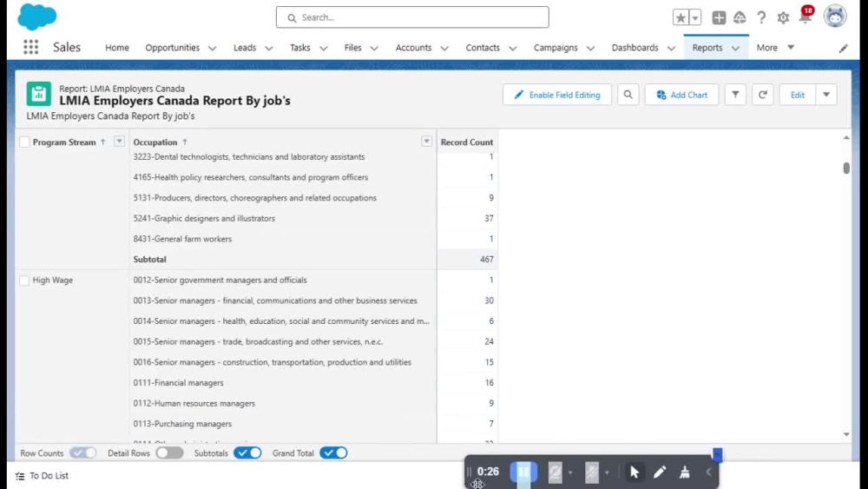The height and width of the screenshot is (489, 868).
Task: Select the recorder pen drawing tool
Action: [x=660, y=472]
